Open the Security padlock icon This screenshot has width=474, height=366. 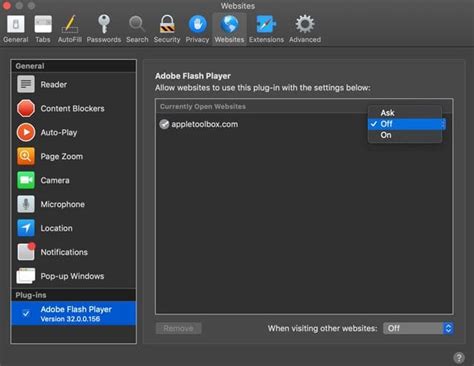coord(167,24)
